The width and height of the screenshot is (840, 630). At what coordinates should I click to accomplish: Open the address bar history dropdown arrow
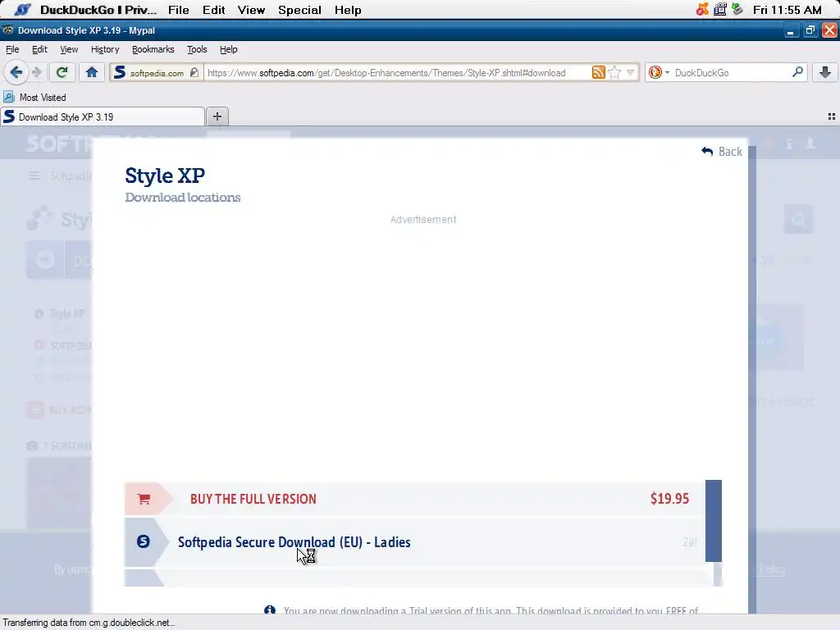[x=631, y=72]
